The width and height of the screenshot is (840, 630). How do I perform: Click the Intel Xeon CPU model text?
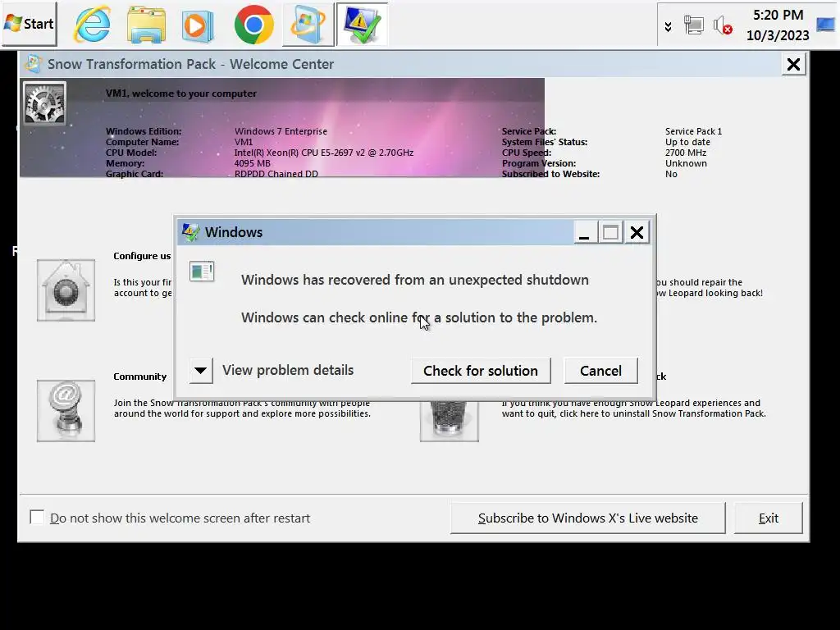pos(323,153)
